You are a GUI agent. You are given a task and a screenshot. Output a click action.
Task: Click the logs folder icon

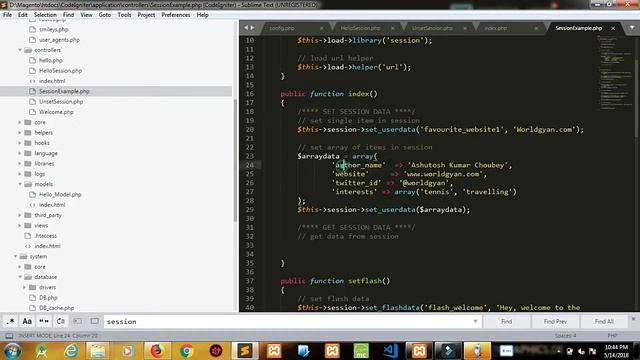tap(28, 174)
